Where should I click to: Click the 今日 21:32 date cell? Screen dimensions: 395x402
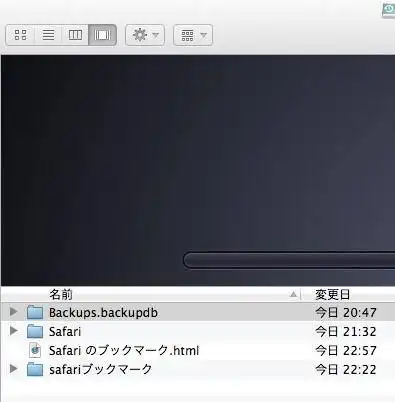tap(346, 332)
